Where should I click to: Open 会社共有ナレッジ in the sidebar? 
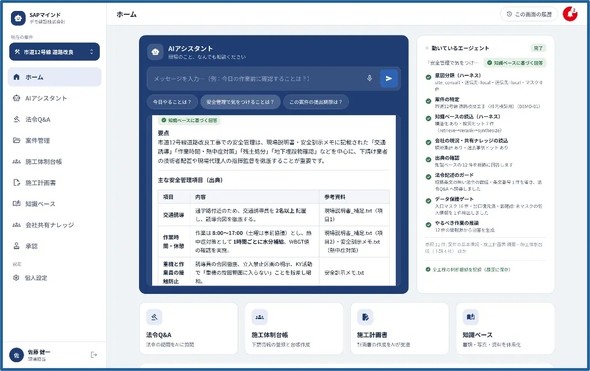[55, 225]
